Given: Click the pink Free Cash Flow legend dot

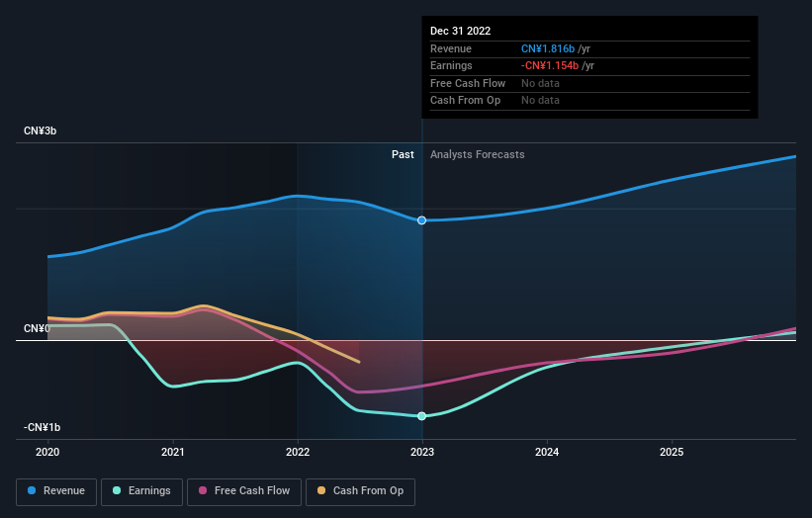Looking at the screenshot, I should tap(203, 490).
